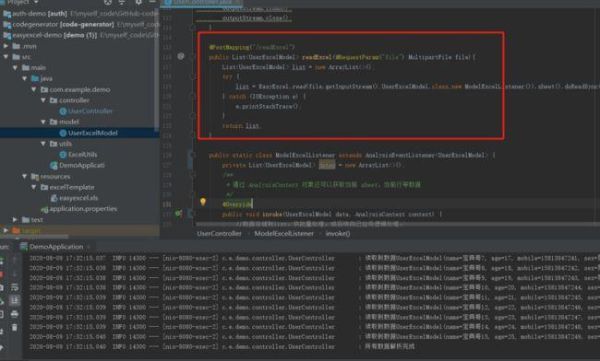Click gutter icon beside readExcel method

[181, 56]
